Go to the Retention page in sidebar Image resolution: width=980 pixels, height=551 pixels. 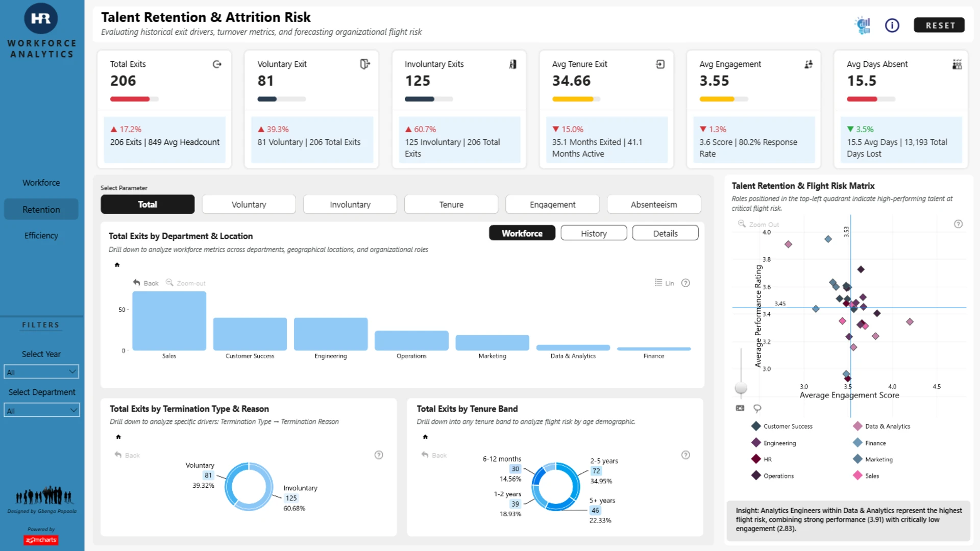41,209
